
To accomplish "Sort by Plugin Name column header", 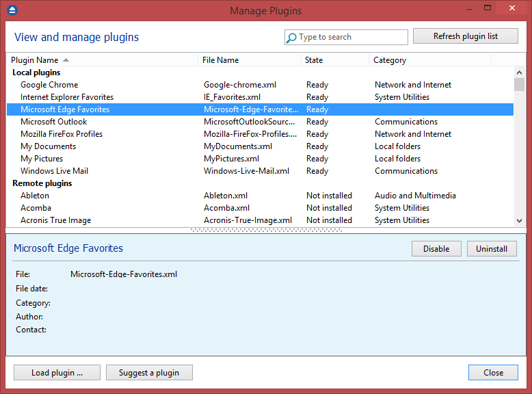I will [x=102, y=60].
